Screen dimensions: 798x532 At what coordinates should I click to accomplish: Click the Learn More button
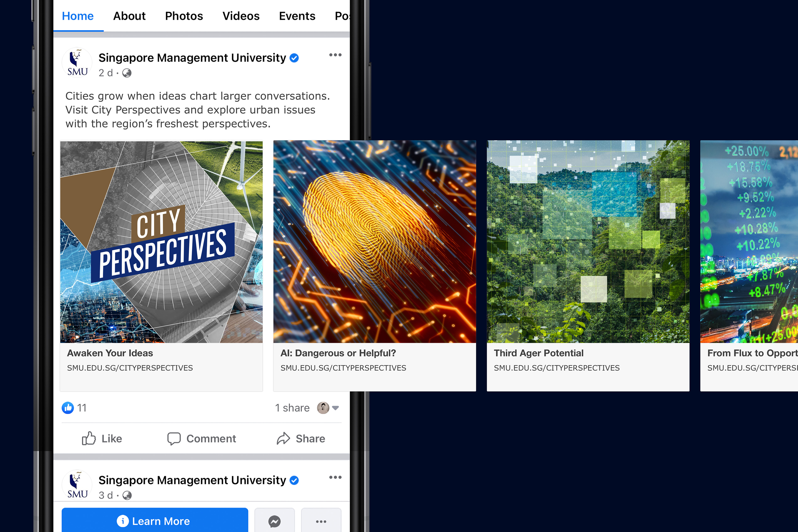(x=155, y=520)
